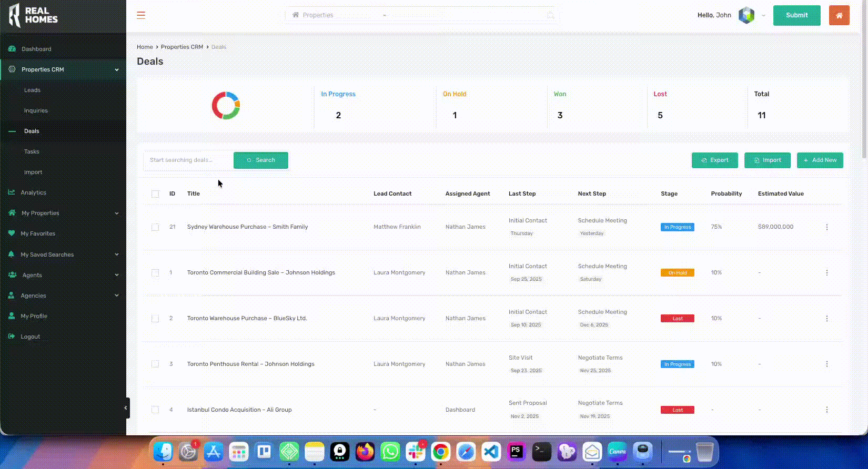This screenshot has width=868, height=469.
Task: Open Leads under Properties CRM
Action: [32, 90]
